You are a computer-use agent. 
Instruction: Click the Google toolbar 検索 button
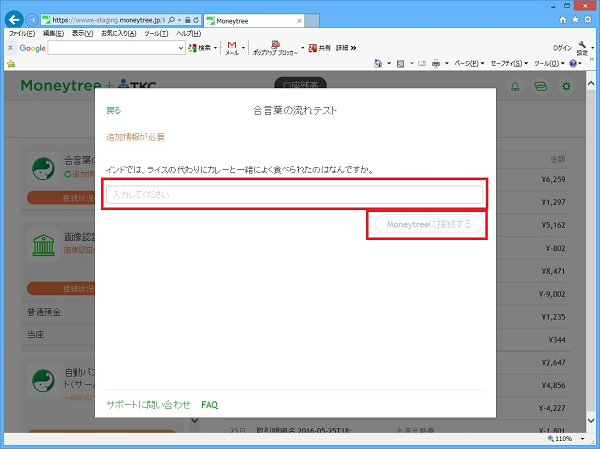point(200,48)
